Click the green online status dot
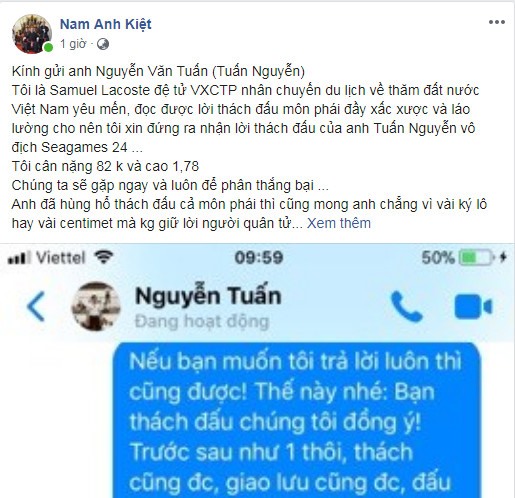The width and height of the screenshot is (515, 498). (48, 48)
